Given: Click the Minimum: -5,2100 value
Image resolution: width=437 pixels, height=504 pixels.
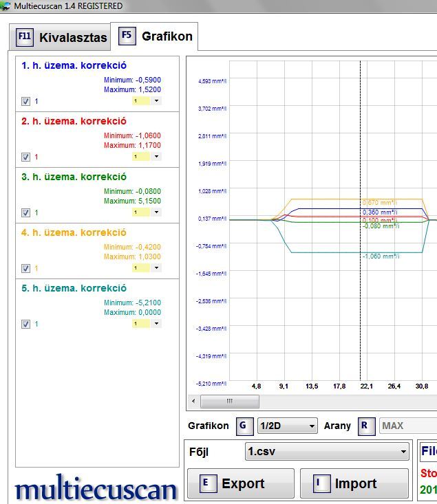Looking at the screenshot, I should pyautogui.click(x=132, y=303).
